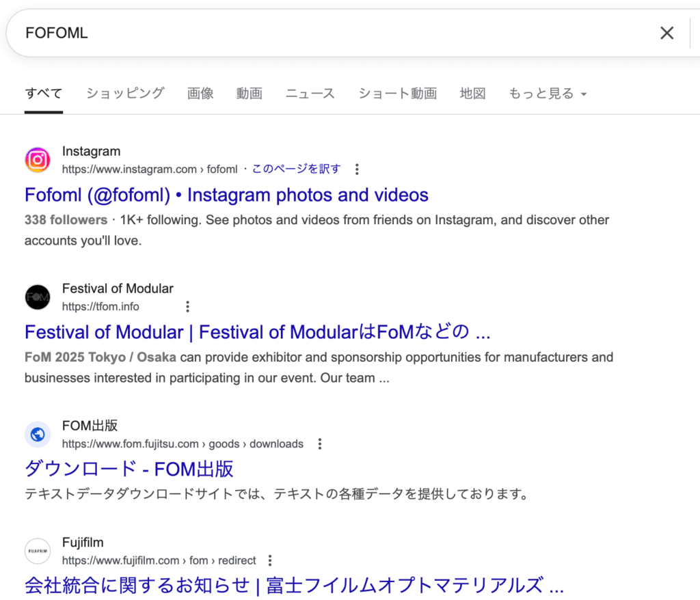Switch to the ニュース tab
This screenshot has width=700, height=600.
(x=310, y=94)
